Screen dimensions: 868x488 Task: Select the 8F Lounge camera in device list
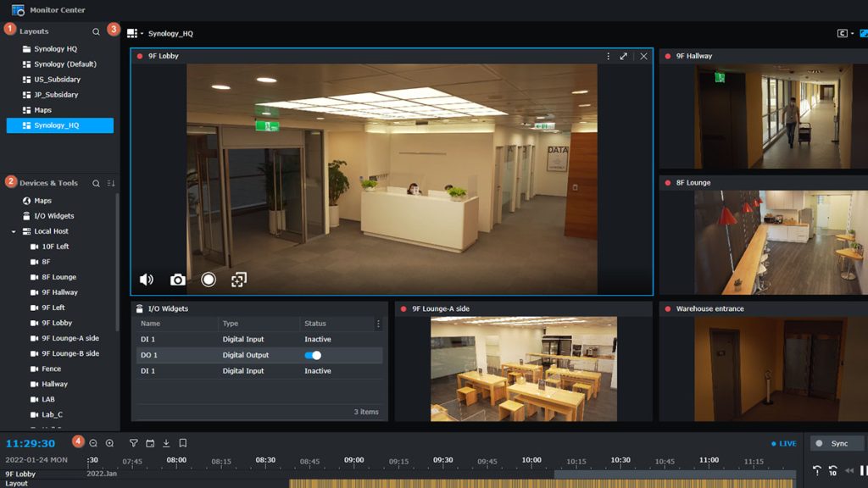point(58,277)
